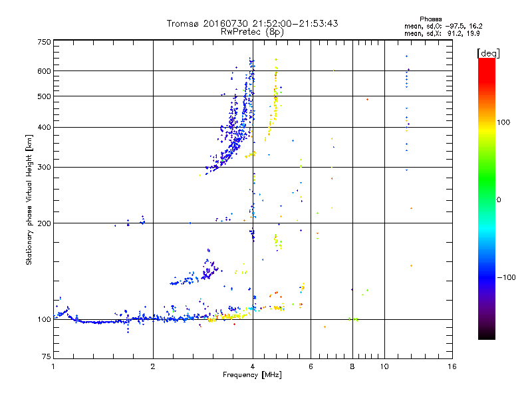
Task: Click the x-axis tick label '10'
Action: [384, 366]
